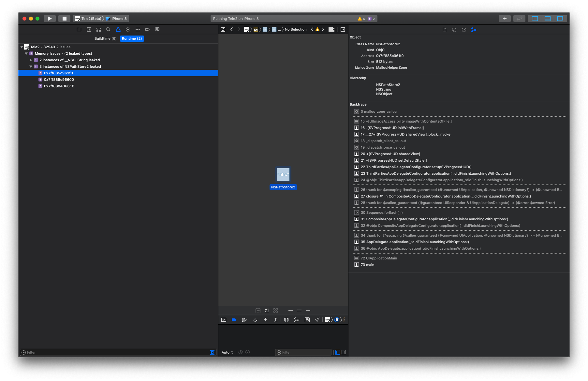Open the Breakpoint navigator icon

tap(147, 29)
